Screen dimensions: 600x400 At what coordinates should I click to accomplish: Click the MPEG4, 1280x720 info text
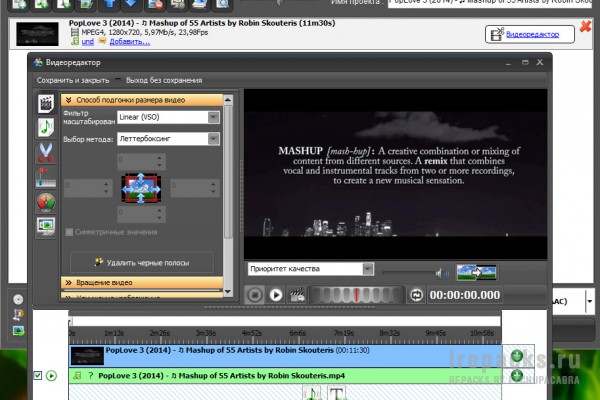click(145, 32)
